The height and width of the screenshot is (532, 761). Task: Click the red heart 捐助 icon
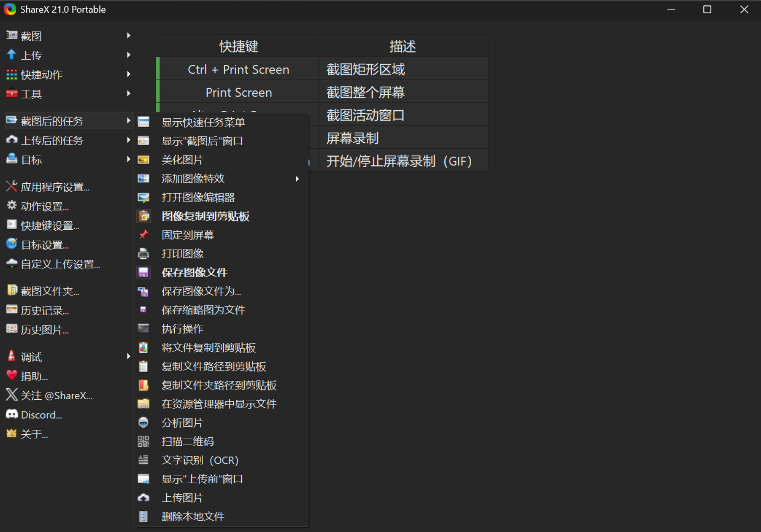point(12,375)
